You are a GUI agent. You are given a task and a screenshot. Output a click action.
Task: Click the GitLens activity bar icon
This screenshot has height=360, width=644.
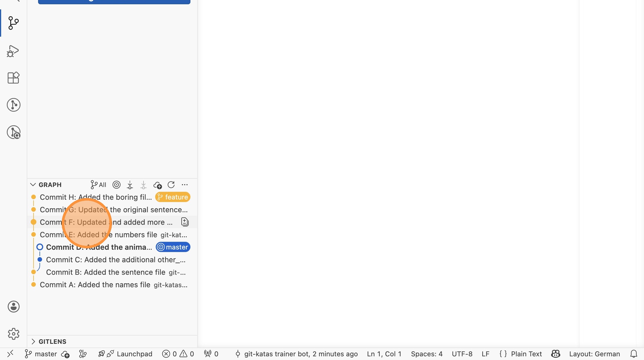[13, 105]
